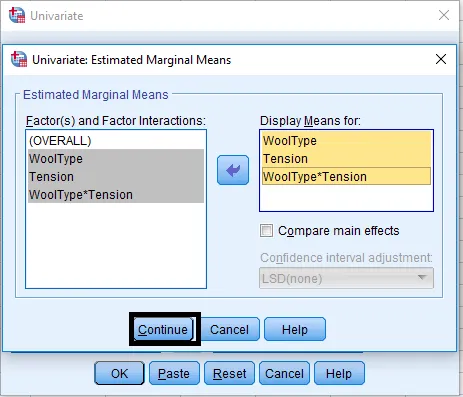Click Reset in the Univariate window
This screenshot has height=397, width=463.
[x=229, y=373]
